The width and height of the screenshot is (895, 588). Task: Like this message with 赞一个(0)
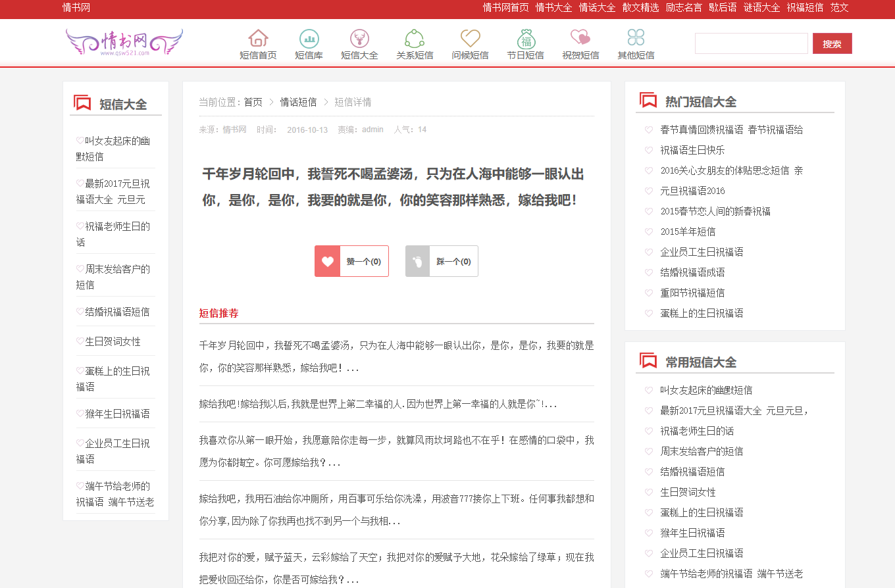pyautogui.click(x=351, y=261)
